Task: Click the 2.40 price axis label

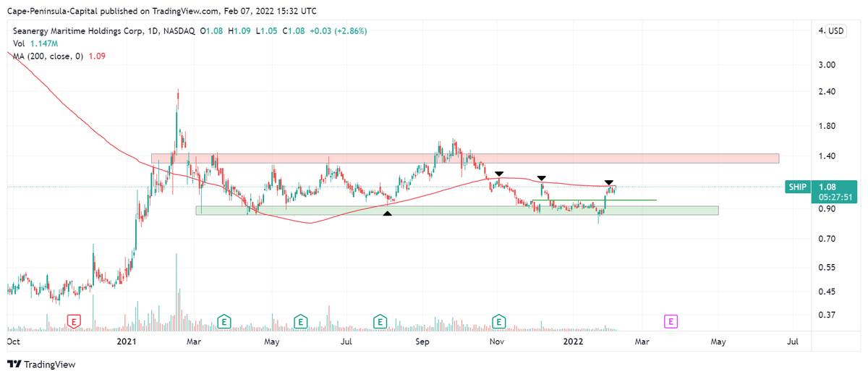Action: [x=828, y=92]
